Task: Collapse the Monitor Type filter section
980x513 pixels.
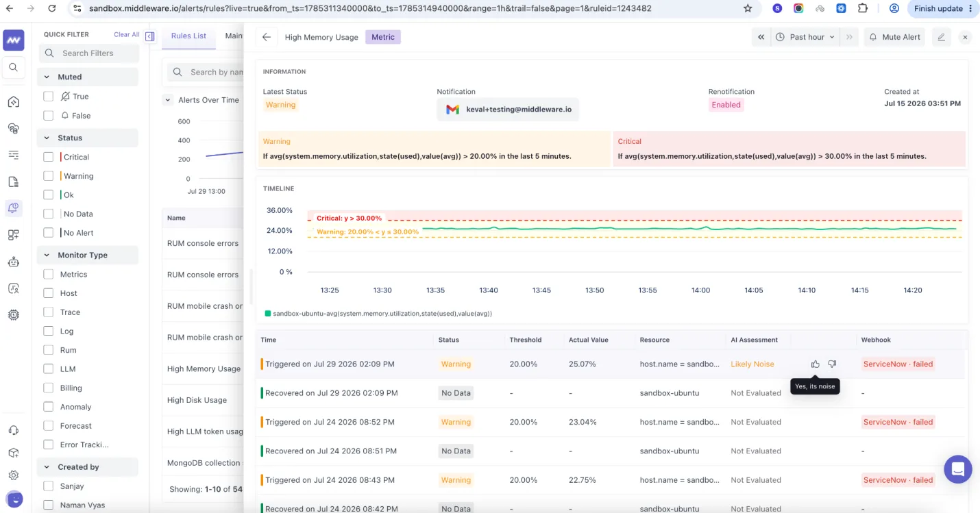Action: point(47,255)
